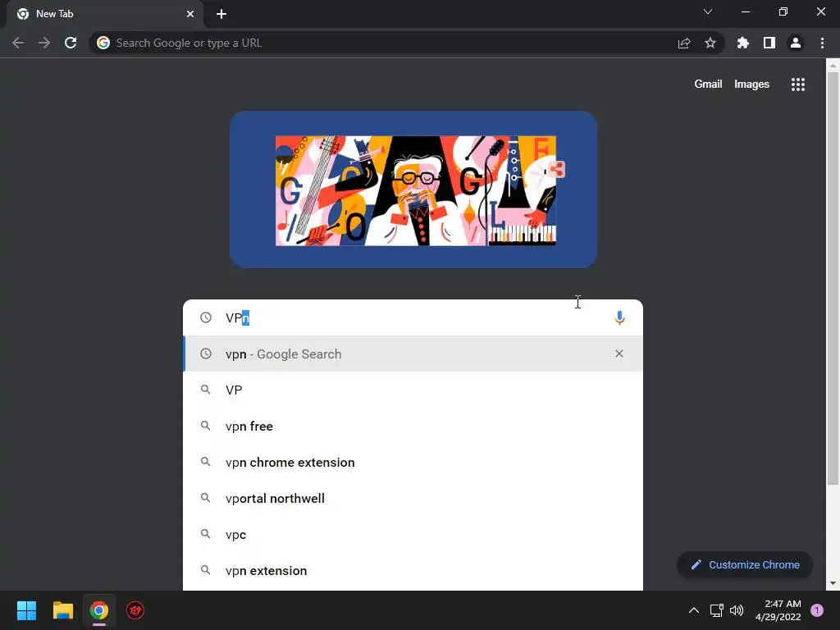Start voice search with microphone icon
This screenshot has height=630, width=840.
pyautogui.click(x=619, y=317)
